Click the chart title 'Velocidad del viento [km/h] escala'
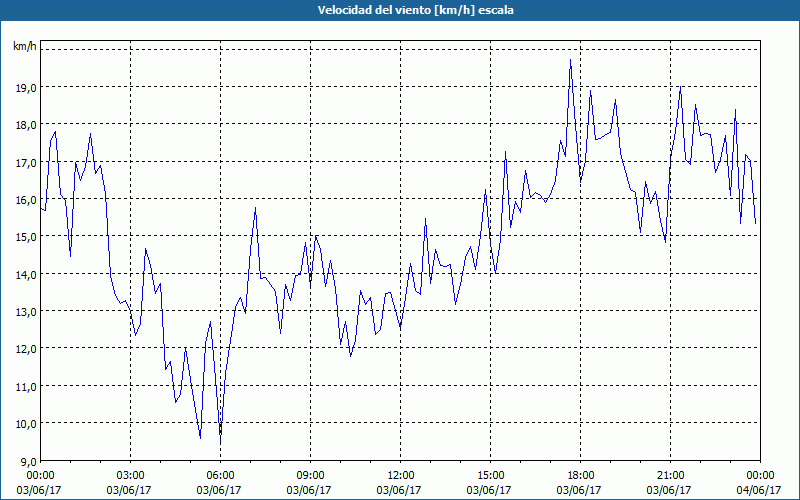The image size is (800, 500). coord(415,10)
